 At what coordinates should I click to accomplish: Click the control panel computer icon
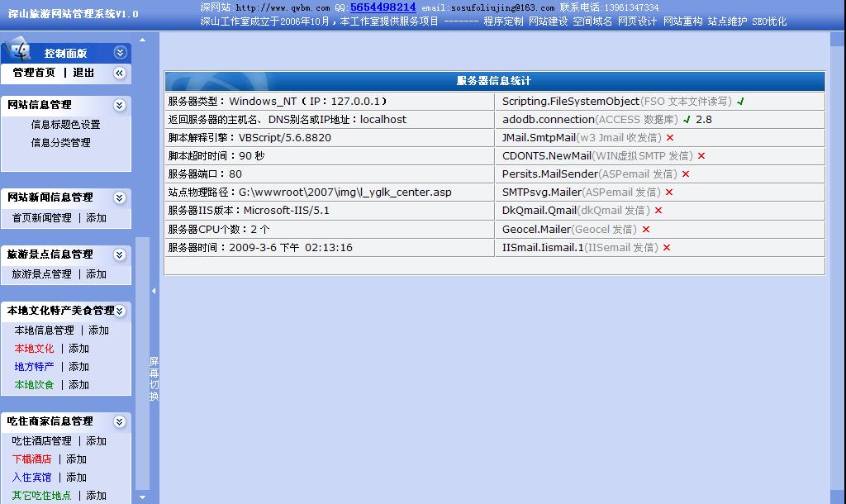pyautogui.click(x=19, y=51)
